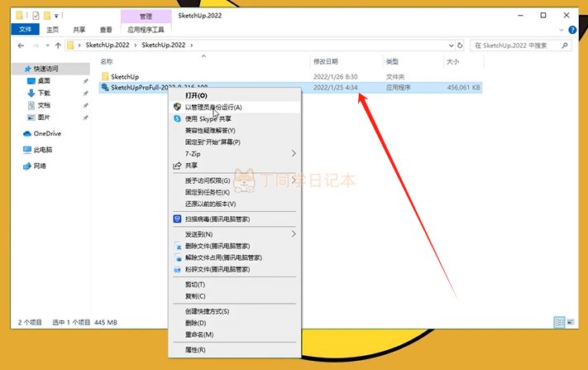Choose 复制(C) in the context menu
Image resolution: width=588 pixels, height=370 pixels.
235,296
